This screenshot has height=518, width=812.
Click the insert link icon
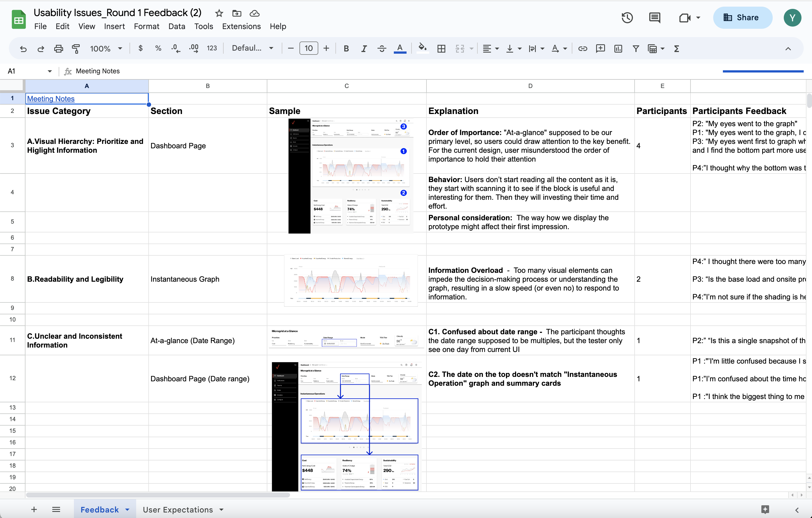(582, 49)
